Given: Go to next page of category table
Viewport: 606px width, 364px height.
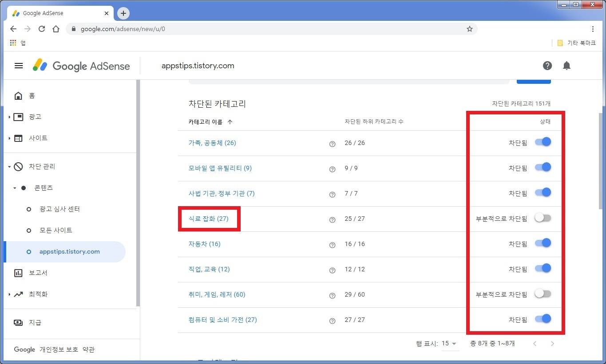Looking at the screenshot, I should pos(552,344).
